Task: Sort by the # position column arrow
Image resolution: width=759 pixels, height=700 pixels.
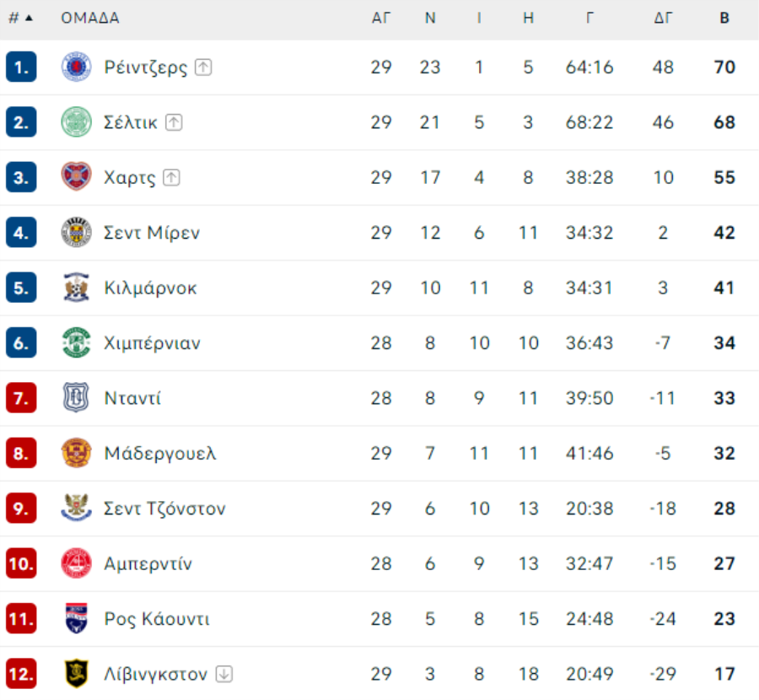Action: [x=29, y=19]
